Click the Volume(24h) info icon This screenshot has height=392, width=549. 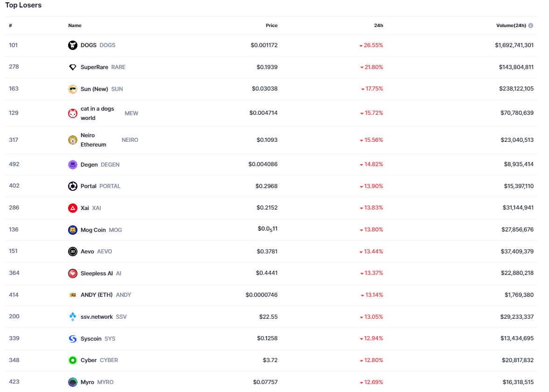tap(531, 26)
